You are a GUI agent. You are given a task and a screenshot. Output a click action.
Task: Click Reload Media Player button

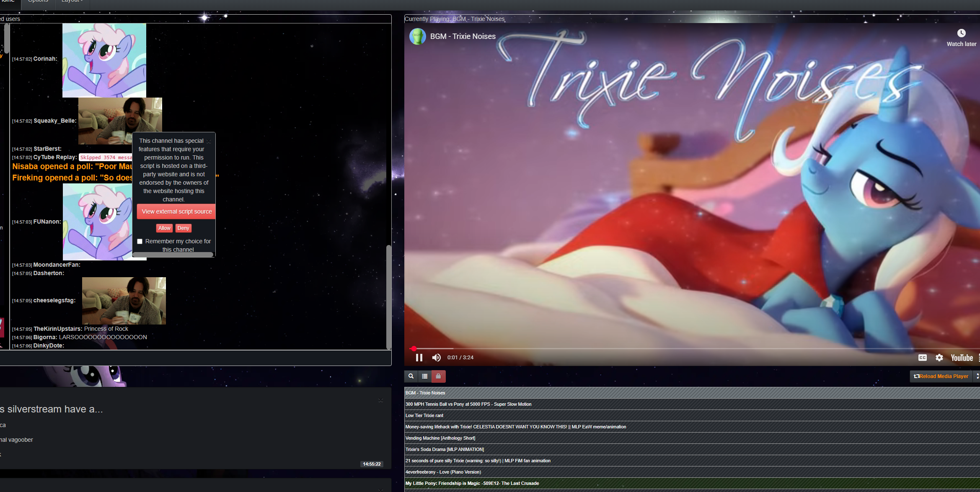[x=941, y=376]
